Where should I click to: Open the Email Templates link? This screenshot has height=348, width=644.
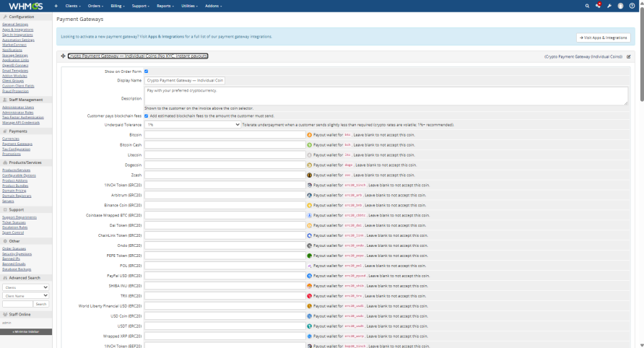pos(15,71)
